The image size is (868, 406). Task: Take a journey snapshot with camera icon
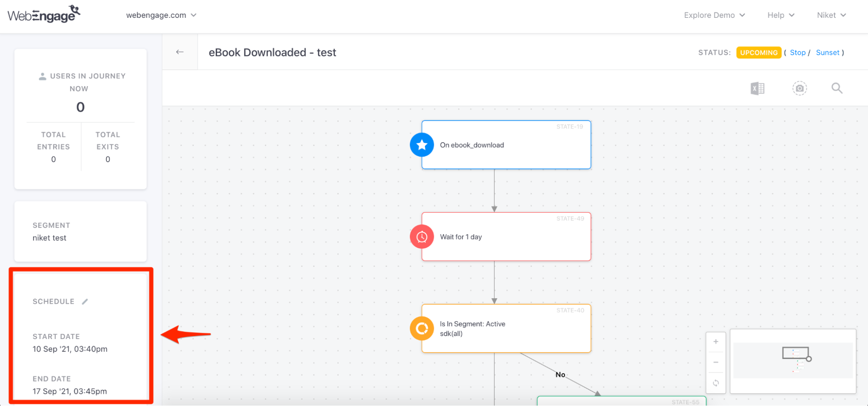(799, 89)
